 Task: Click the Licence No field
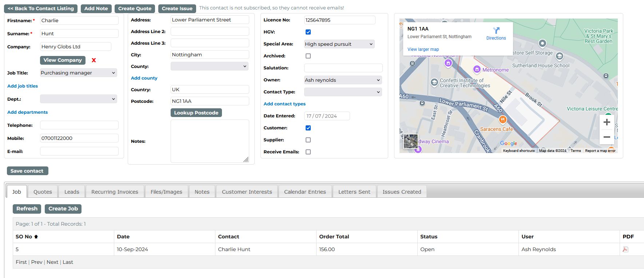tap(340, 20)
